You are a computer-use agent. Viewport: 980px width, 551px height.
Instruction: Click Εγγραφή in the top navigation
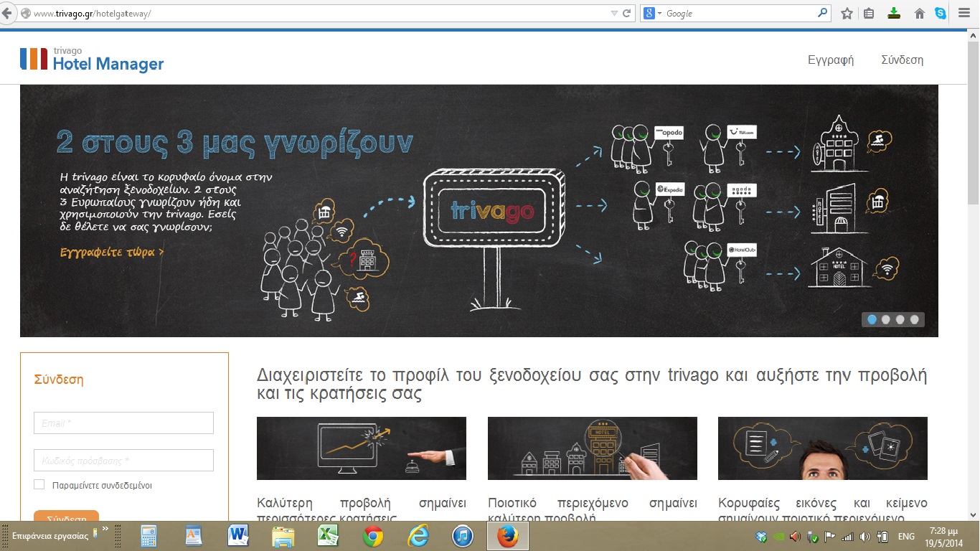pyautogui.click(x=831, y=60)
